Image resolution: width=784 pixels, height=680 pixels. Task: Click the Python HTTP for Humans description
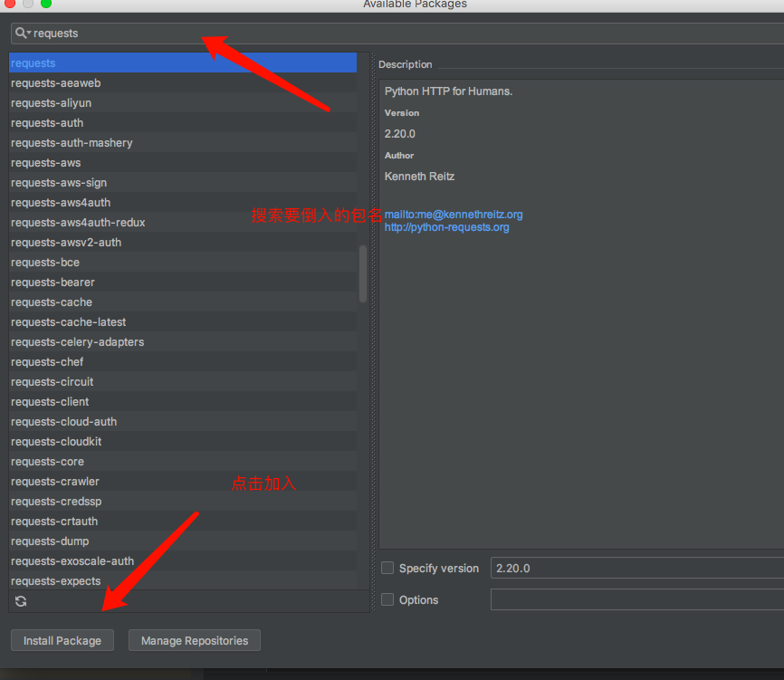[x=448, y=91]
